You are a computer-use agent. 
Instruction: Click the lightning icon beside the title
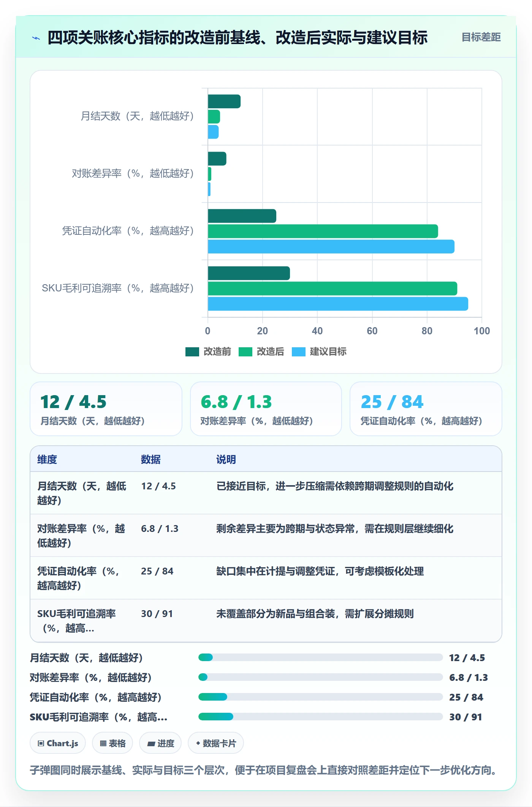click(x=36, y=38)
